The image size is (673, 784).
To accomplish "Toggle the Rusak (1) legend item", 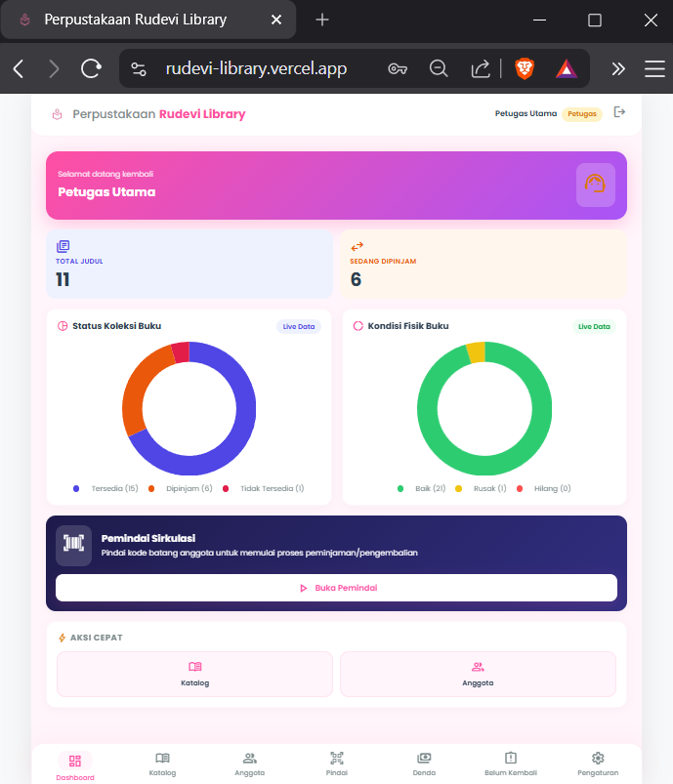I will click(x=481, y=488).
